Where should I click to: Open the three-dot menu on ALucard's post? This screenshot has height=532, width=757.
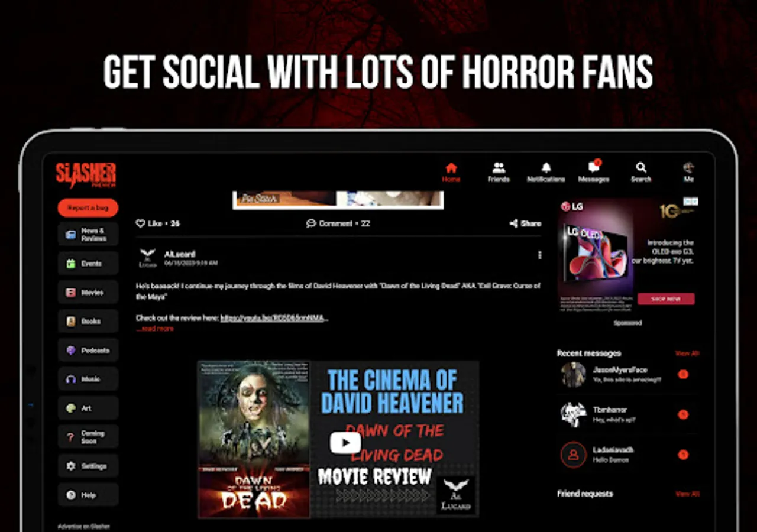pos(539,255)
